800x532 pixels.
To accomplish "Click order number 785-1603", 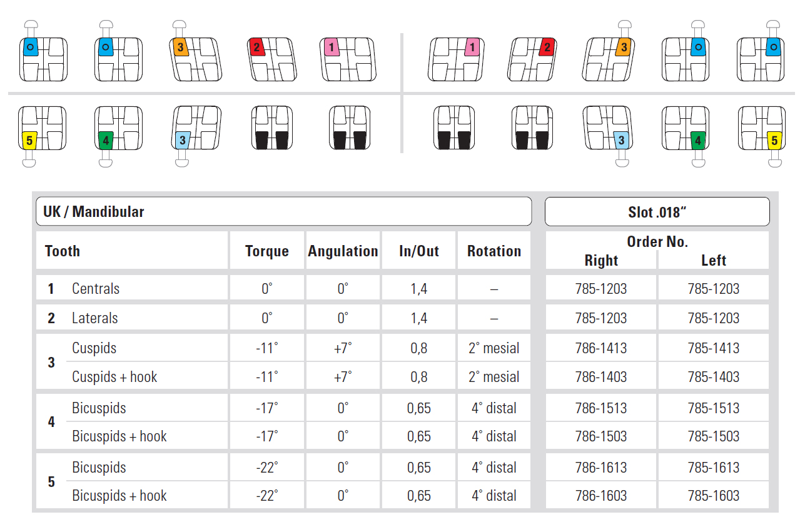I will point(713,496).
